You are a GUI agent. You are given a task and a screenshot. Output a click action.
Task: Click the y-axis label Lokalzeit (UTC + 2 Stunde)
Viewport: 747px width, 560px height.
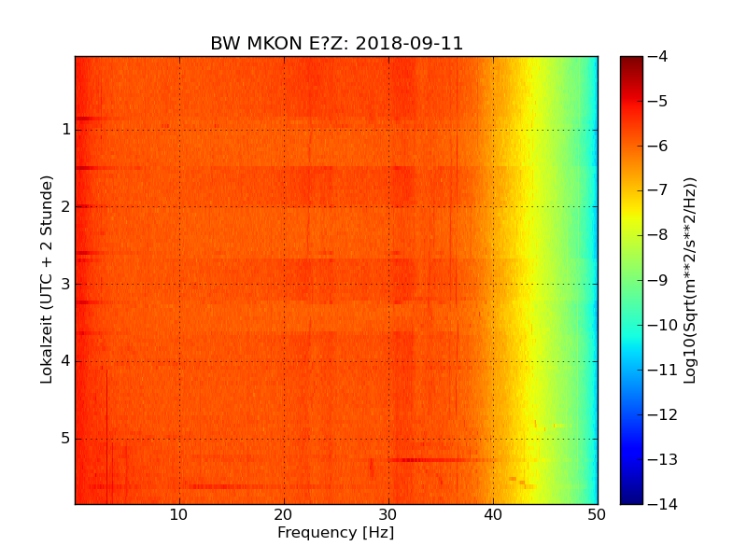point(46,280)
